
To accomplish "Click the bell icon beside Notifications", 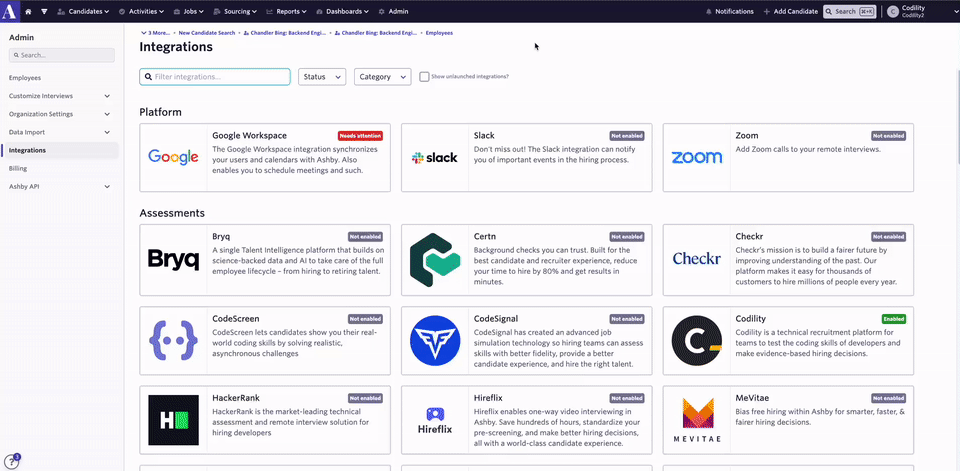I will click(709, 12).
